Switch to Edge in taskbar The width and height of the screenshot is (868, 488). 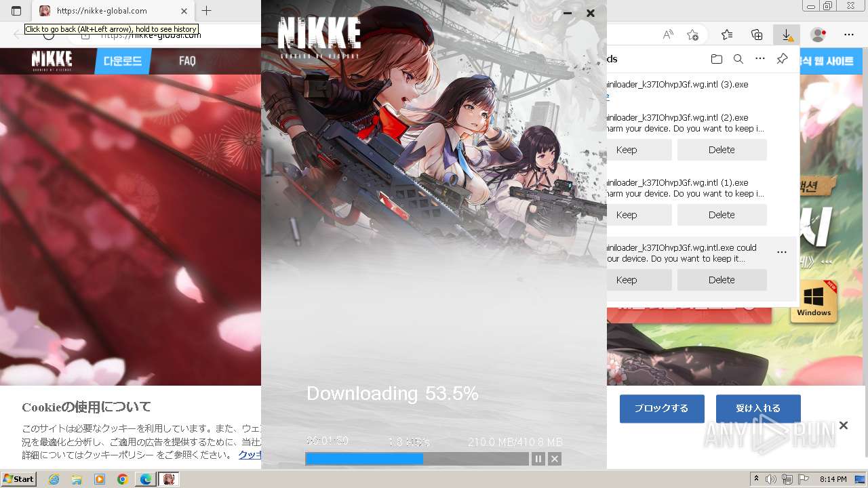point(146,479)
